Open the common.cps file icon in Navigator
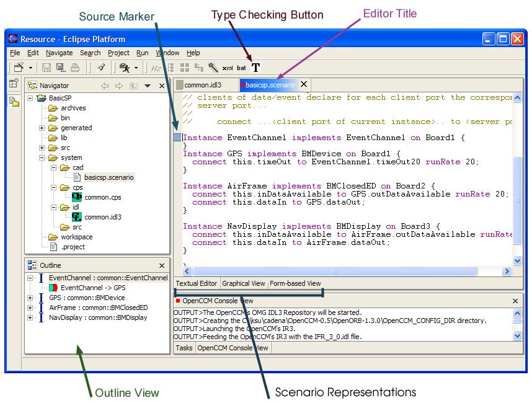 [77, 197]
